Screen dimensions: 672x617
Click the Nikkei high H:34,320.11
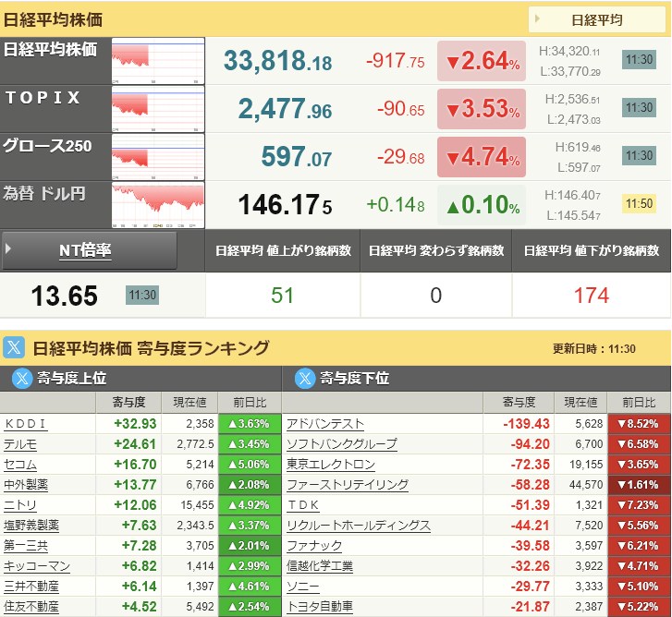click(569, 52)
